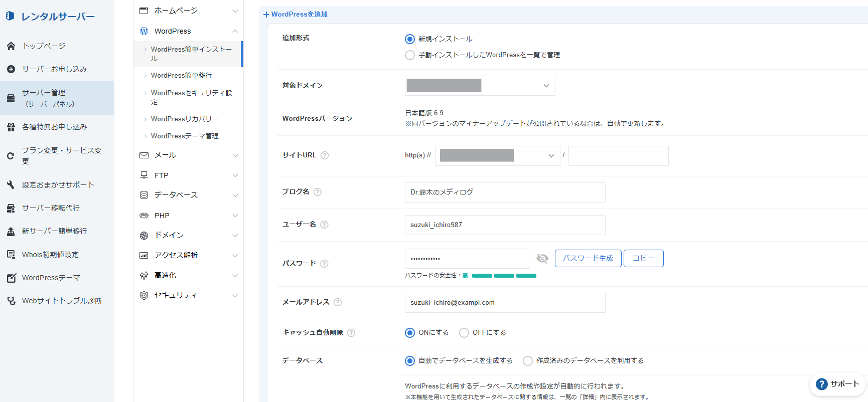The width and height of the screenshot is (868, 402).
Task: Click the ホームページ window icon
Action: (x=144, y=11)
